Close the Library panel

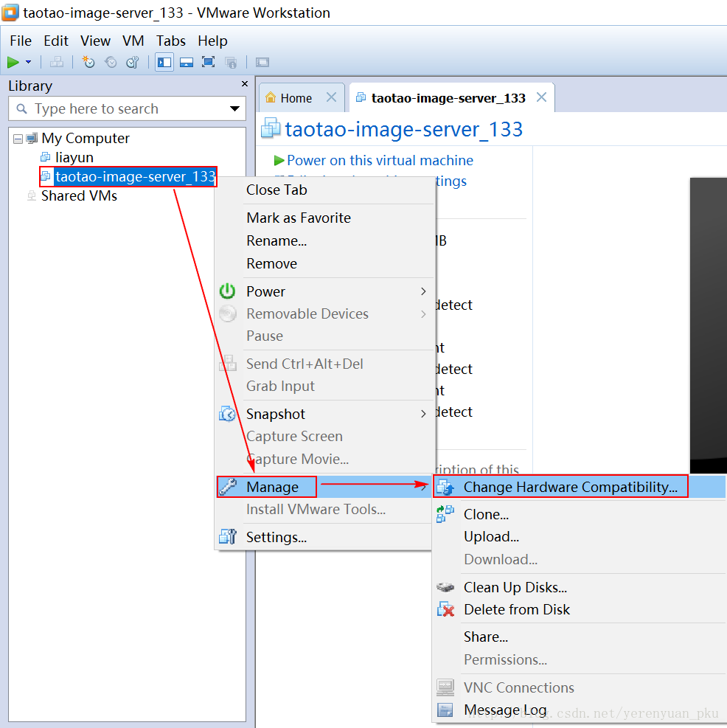pos(245,83)
